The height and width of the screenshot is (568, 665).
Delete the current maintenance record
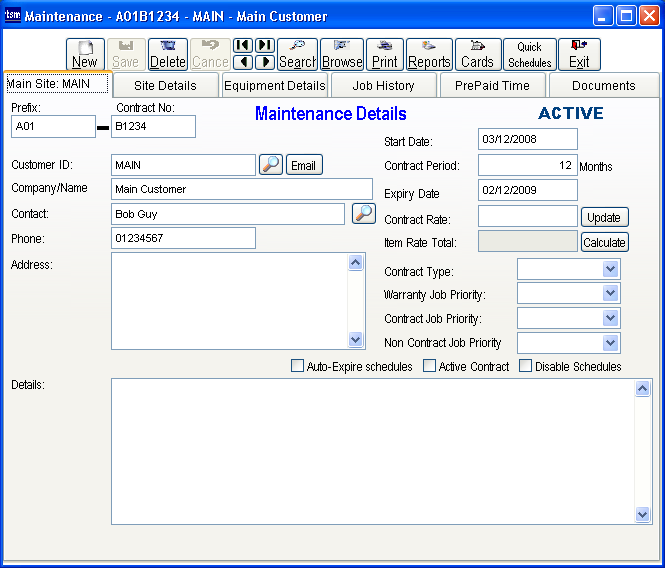[168, 54]
